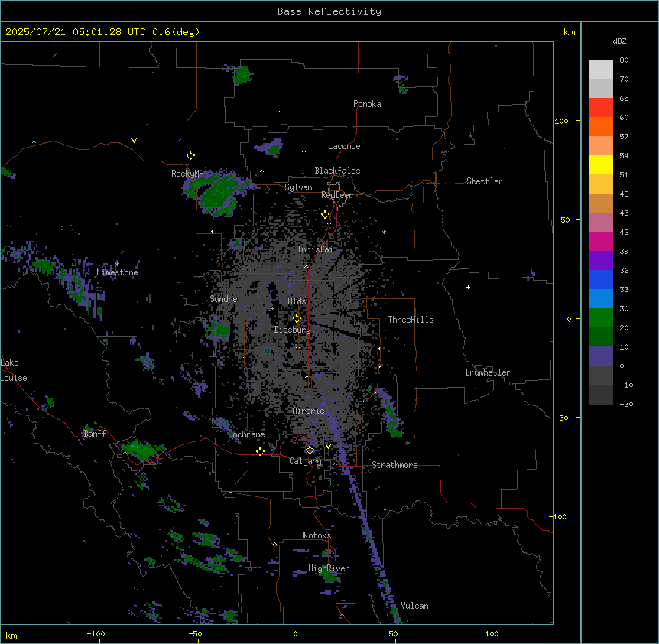Screen dimensions: 659x644
Task: Click the km unit label at top right
Action: 569,32
